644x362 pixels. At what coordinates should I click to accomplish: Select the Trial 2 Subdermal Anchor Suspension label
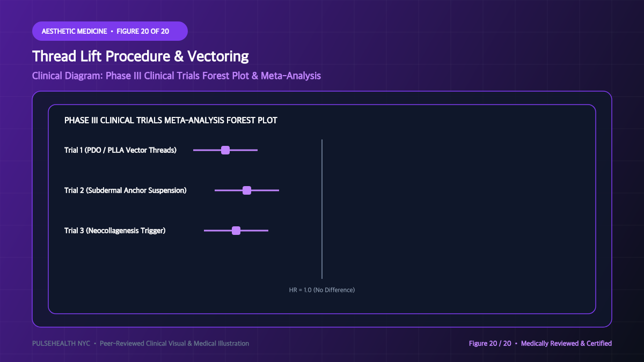pyautogui.click(x=126, y=190)
